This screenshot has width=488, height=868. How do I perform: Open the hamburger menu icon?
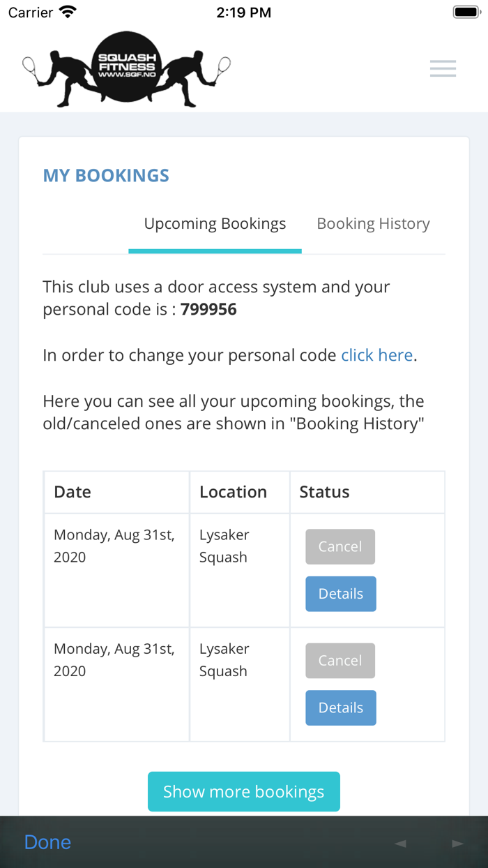pyautogui.click(x=443, y=68)
